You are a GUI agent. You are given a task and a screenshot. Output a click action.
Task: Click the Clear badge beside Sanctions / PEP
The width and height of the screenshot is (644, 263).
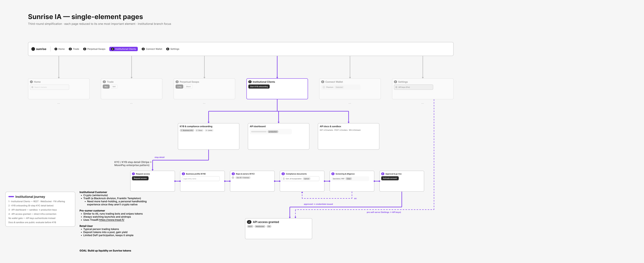[349, 179]
